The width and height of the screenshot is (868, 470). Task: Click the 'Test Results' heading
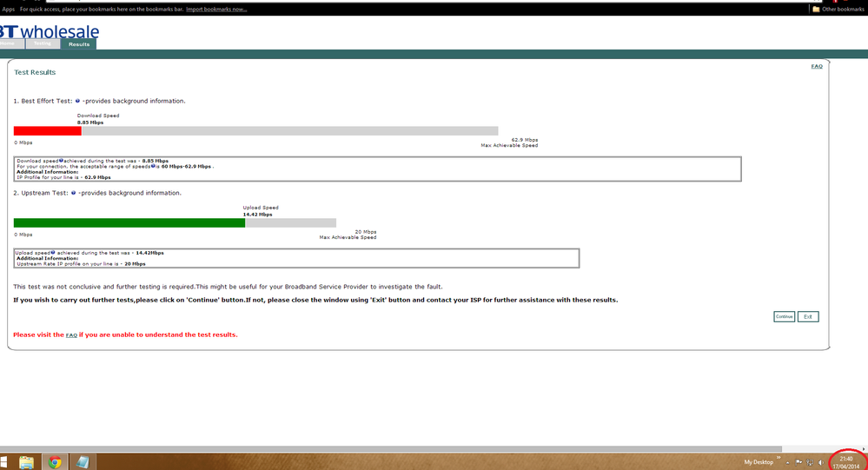[x=35, y=72]
